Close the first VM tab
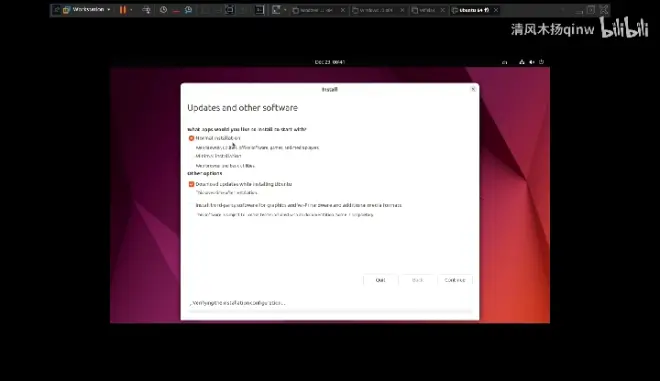 point(343,10)
